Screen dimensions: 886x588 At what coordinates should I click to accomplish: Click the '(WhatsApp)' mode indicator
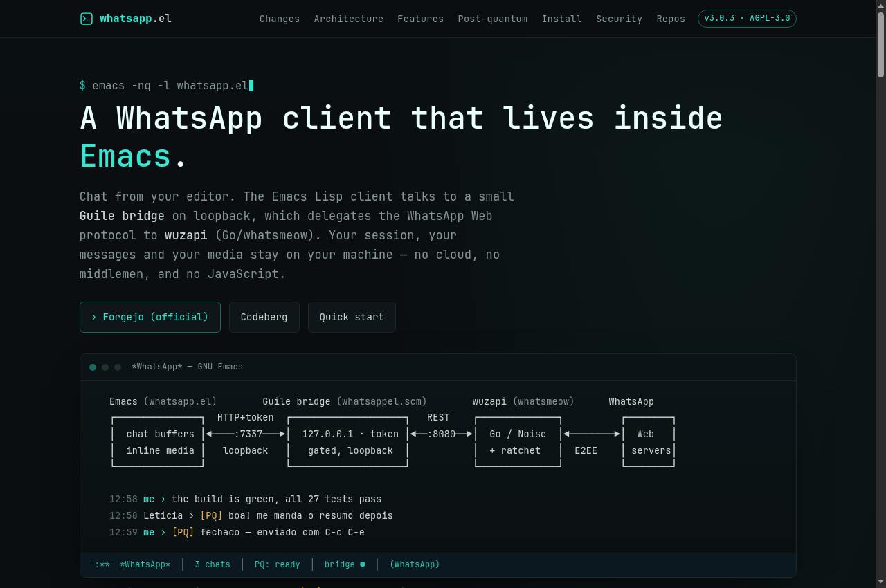click(415, 564)
